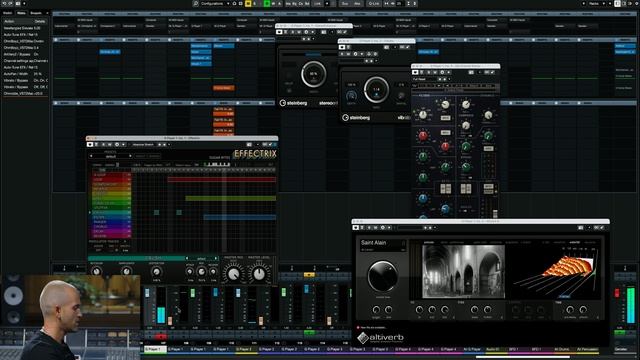Screen dimensions: 640x360
Task: Click the Master Level knob in Effectrix
Action: pos(259,274)
